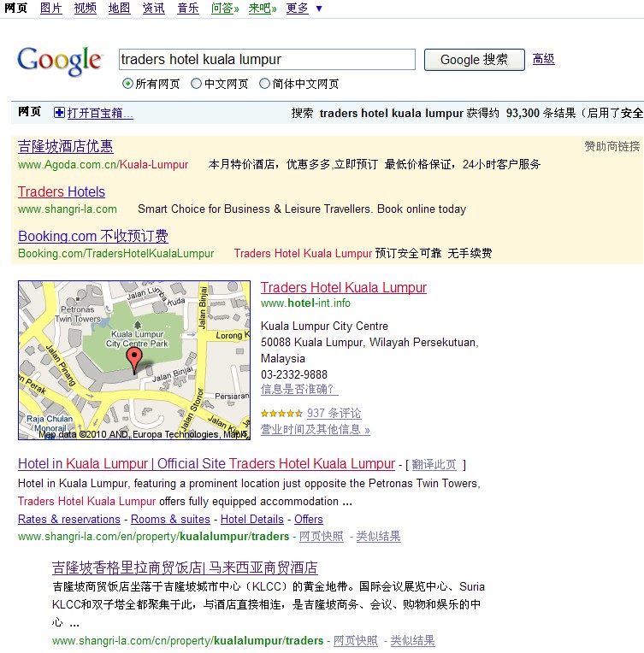644x653 pixels.
Task: Click the Google logo
Action: point(59,62)
